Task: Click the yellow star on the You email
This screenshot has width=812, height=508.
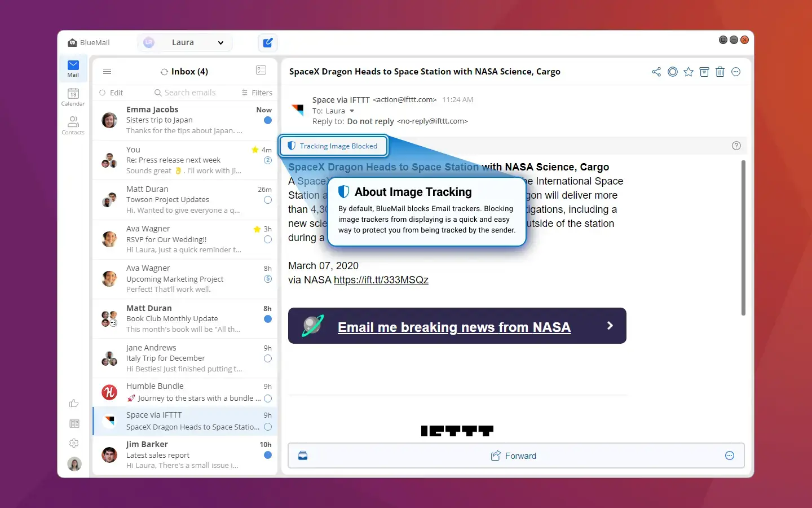Action: (x=255, y=150)
